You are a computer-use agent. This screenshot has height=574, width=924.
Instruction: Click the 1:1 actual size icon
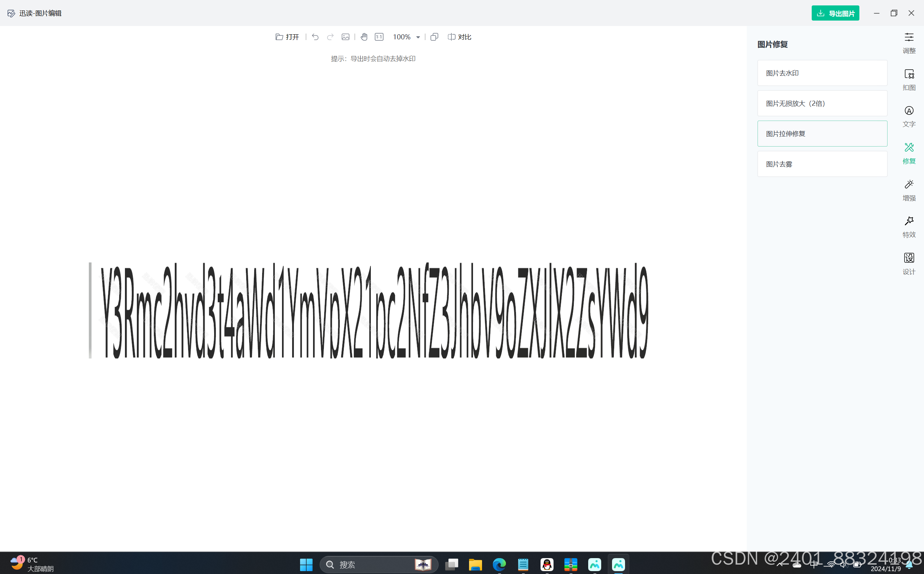379,37
